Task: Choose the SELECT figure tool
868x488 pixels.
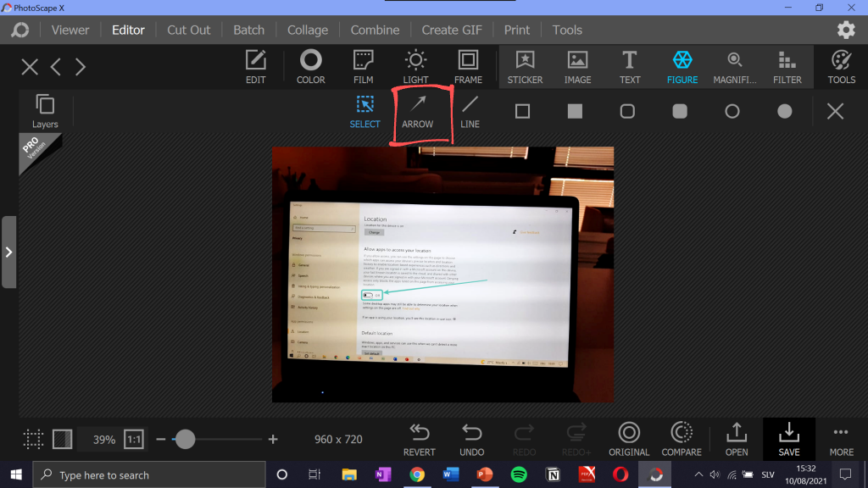Action: click(364, 111)
